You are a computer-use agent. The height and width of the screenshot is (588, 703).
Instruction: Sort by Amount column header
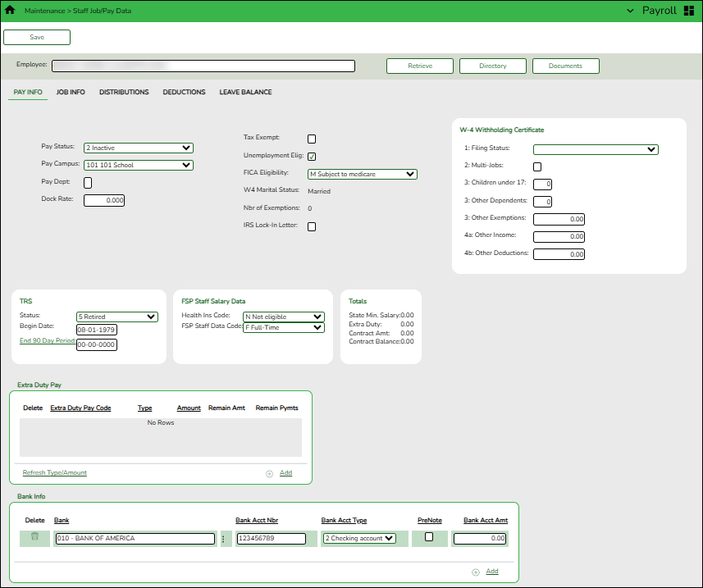point(189,408)
